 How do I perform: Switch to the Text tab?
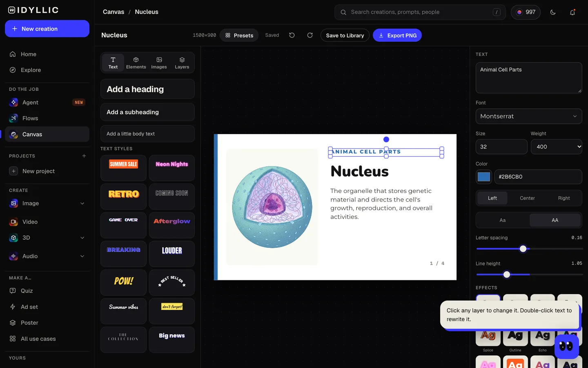(x=113, y=63)
